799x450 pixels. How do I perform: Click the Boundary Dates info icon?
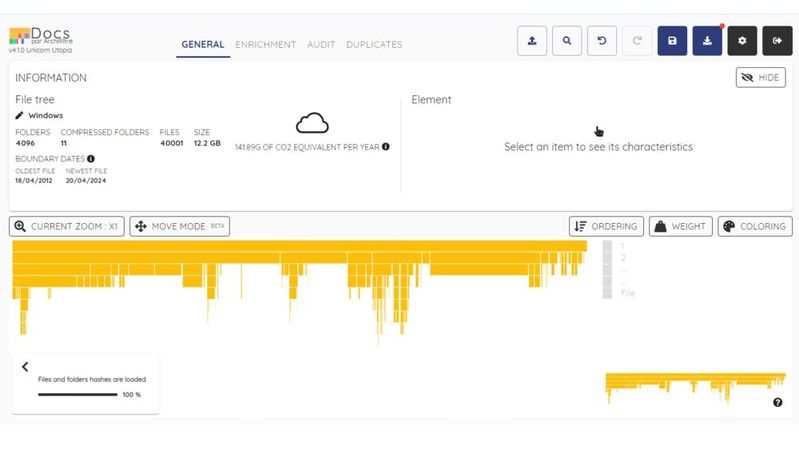(x=91, y=159)
